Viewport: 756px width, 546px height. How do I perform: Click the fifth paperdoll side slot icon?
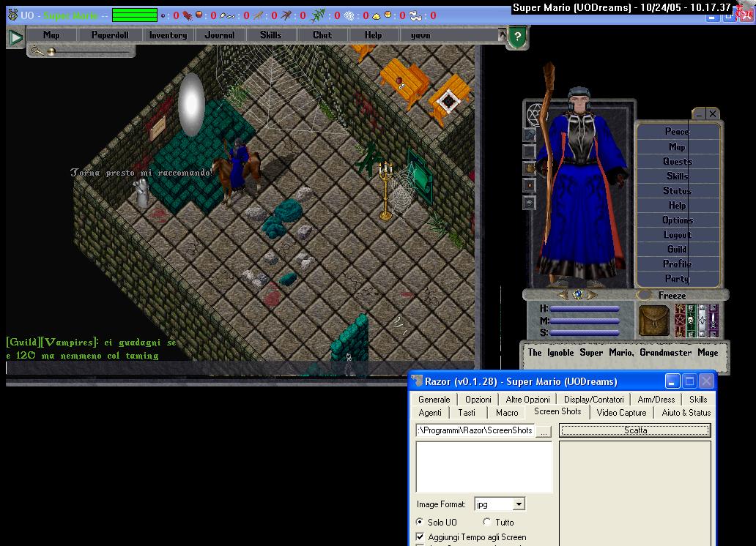530,203
